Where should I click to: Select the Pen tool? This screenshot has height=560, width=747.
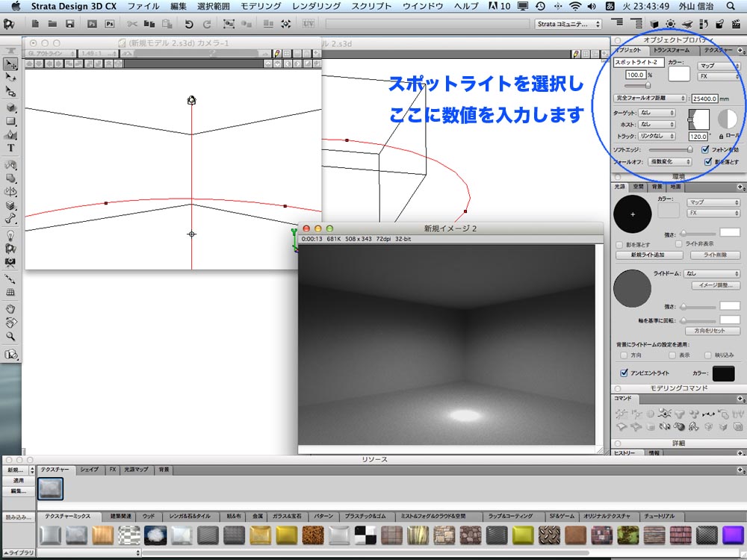coord(10,134)
